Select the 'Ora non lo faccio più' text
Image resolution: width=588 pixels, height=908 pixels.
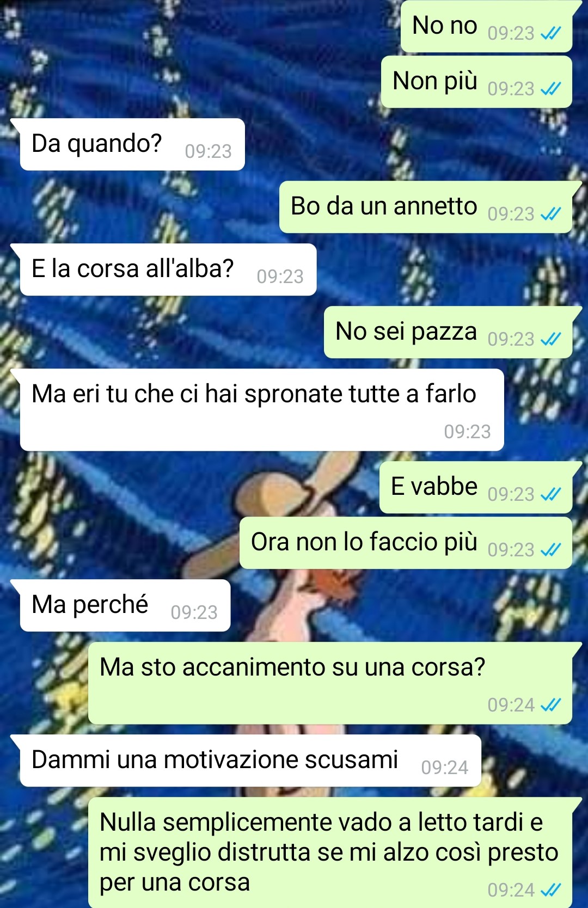pyautogui.click(x=364, y=542)
